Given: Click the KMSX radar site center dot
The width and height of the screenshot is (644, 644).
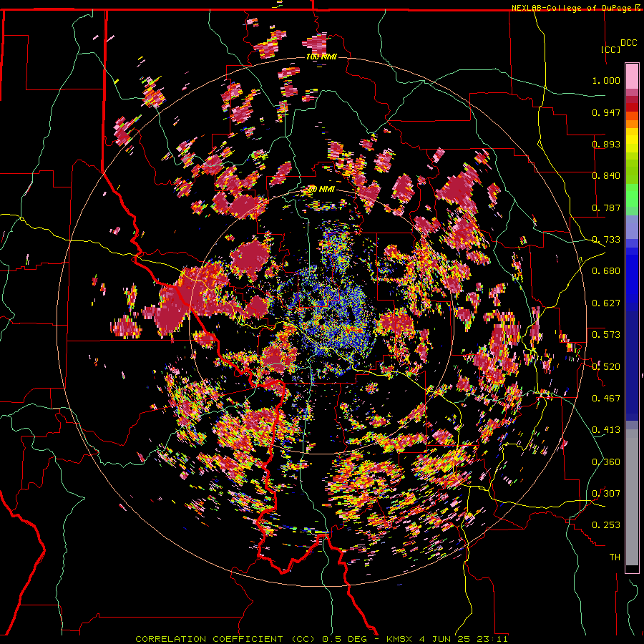Looking at the screenshot, I should point(321,322).
